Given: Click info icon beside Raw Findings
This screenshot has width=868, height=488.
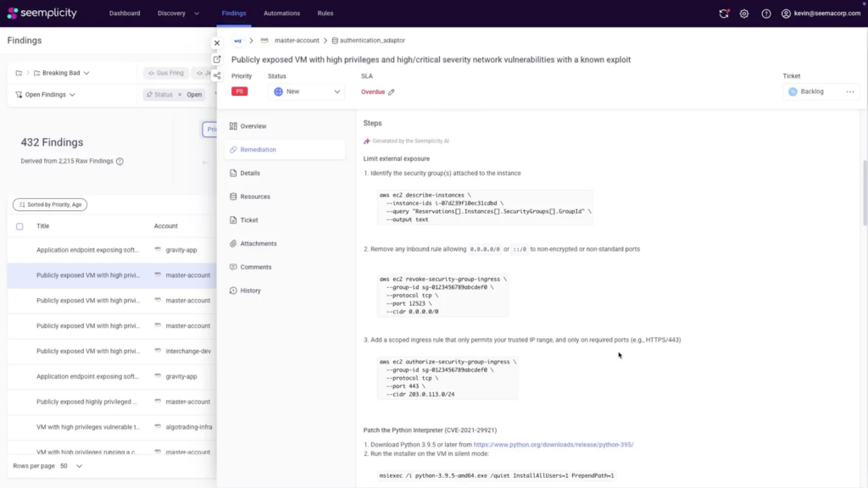Looking at the screenshot, I should (120, 161).
